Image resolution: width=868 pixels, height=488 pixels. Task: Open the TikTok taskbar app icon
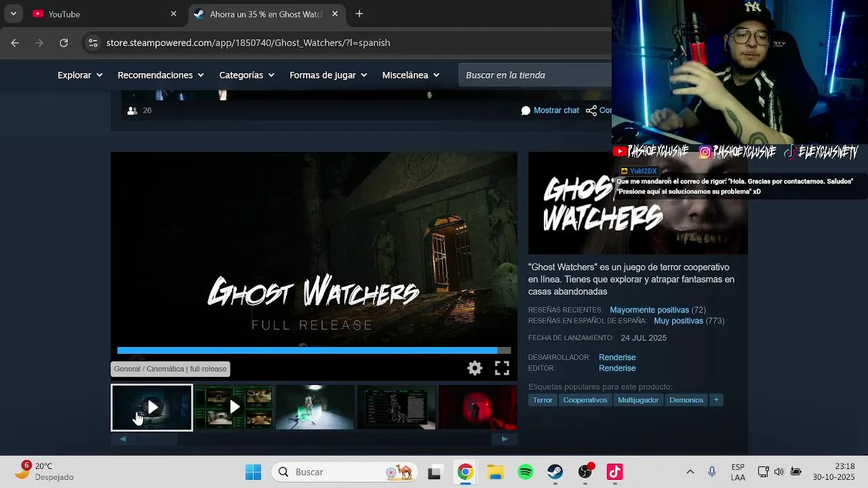pos(614,472)
